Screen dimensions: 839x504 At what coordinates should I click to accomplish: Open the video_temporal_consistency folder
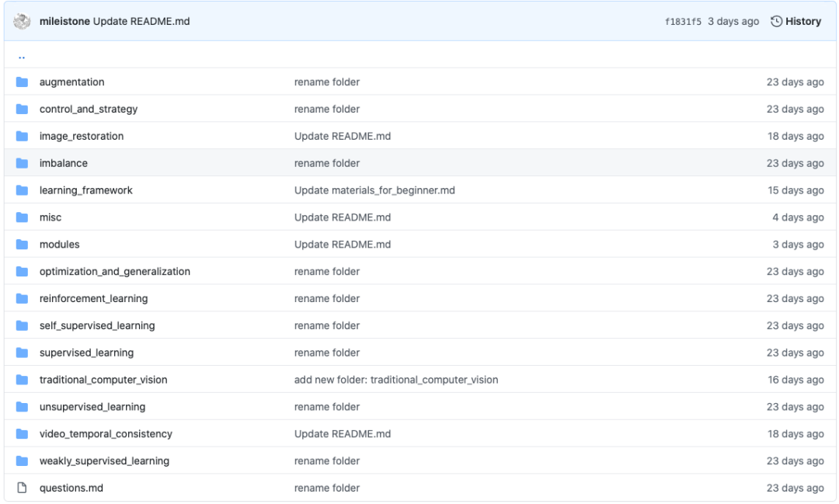coord(106,434)
